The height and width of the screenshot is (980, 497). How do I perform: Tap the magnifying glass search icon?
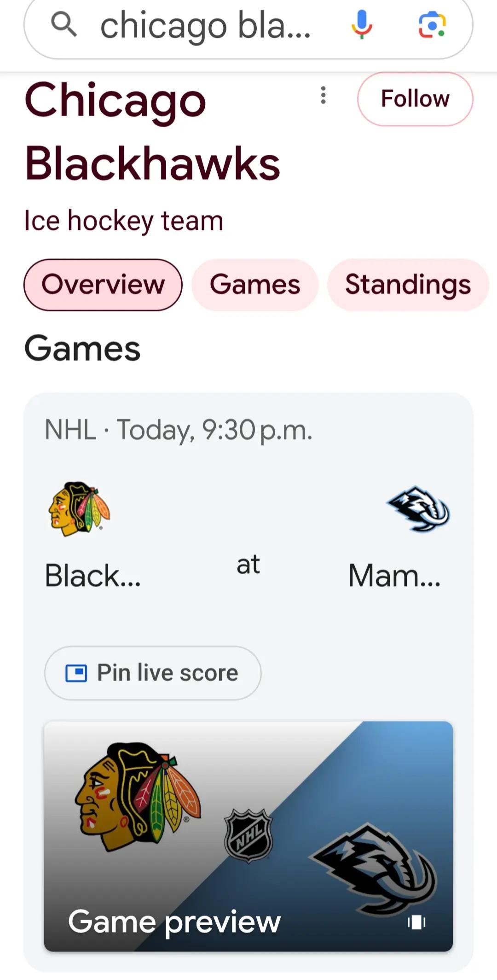point(64,24)
